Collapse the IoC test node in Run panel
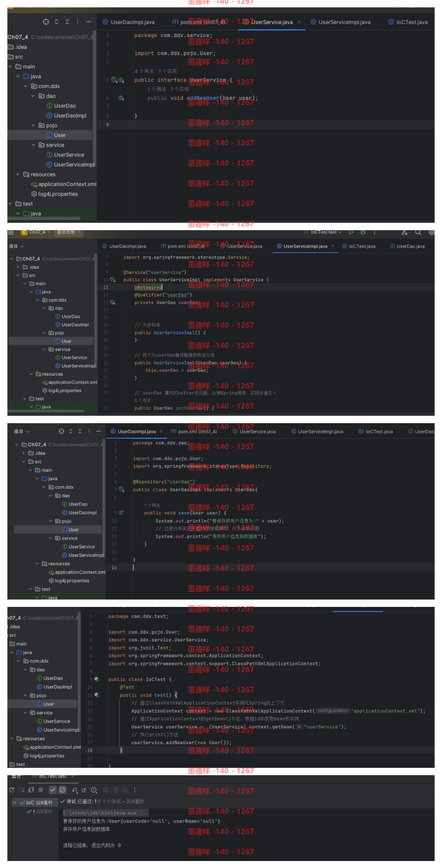The height and width of the screenshot is (868, 442). [x=14, y=802]
